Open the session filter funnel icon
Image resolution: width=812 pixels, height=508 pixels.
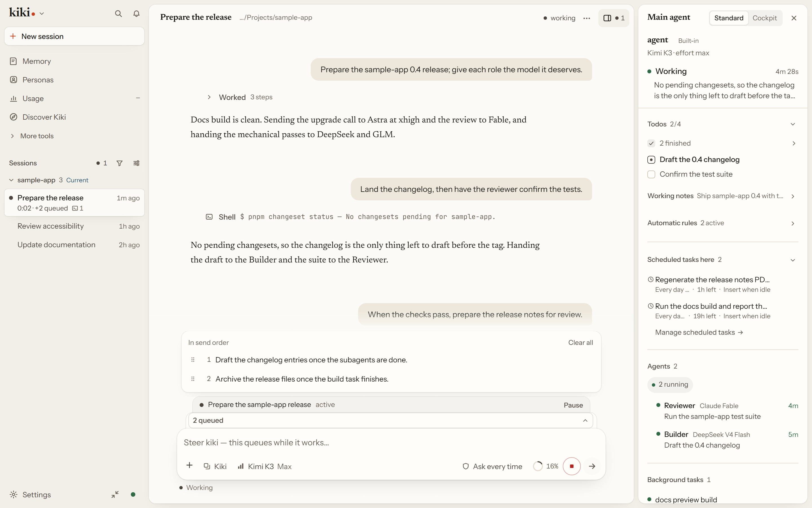tap(120, 163)
